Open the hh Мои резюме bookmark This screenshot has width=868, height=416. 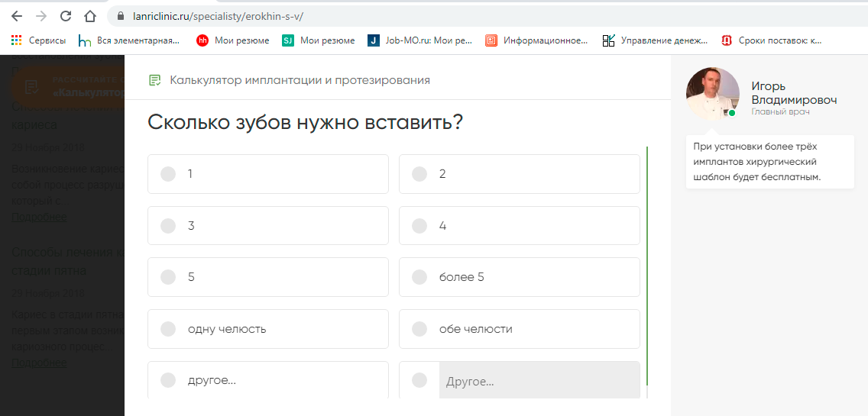[x=233, y=40]
